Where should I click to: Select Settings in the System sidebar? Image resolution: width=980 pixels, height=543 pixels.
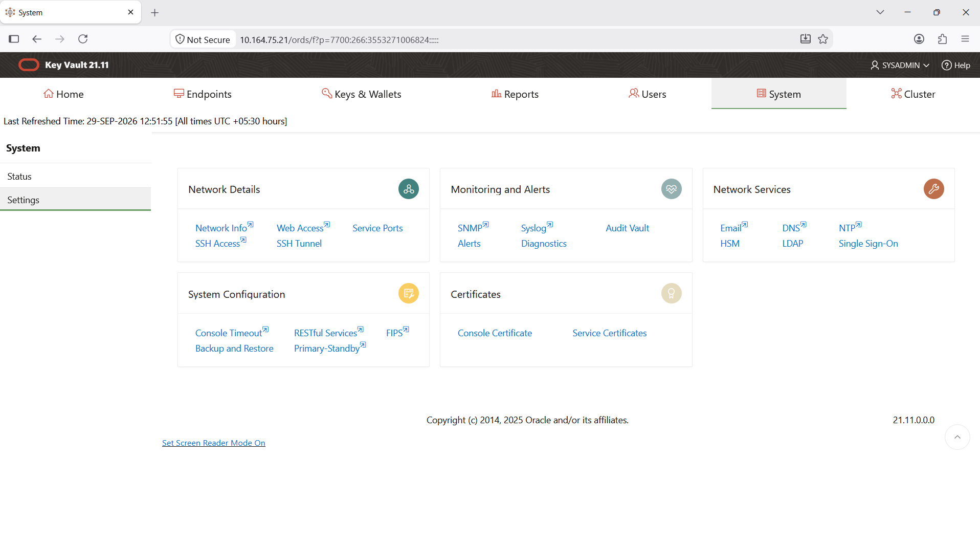(x=76, y=200)
